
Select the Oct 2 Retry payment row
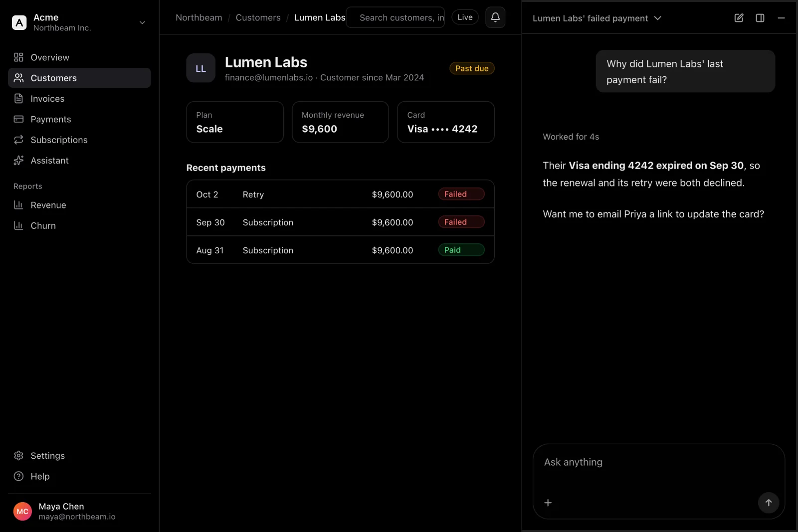[340, 194]
